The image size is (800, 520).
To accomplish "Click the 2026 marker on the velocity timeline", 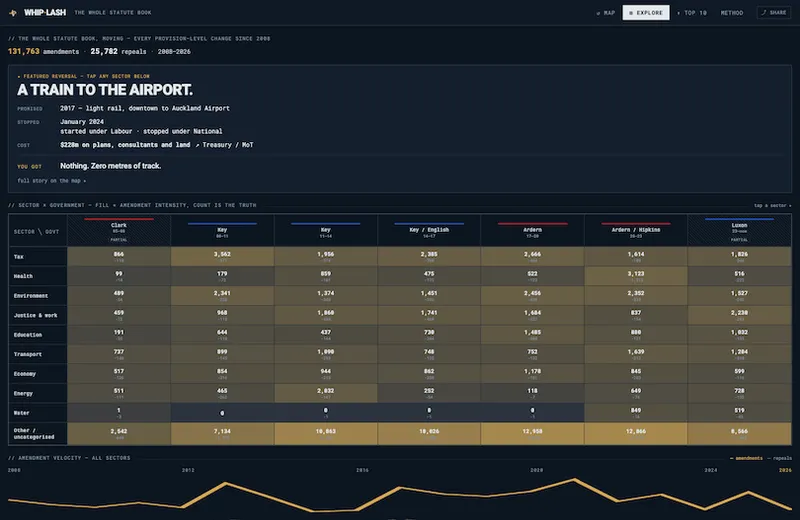I will [x=785, y=470].
